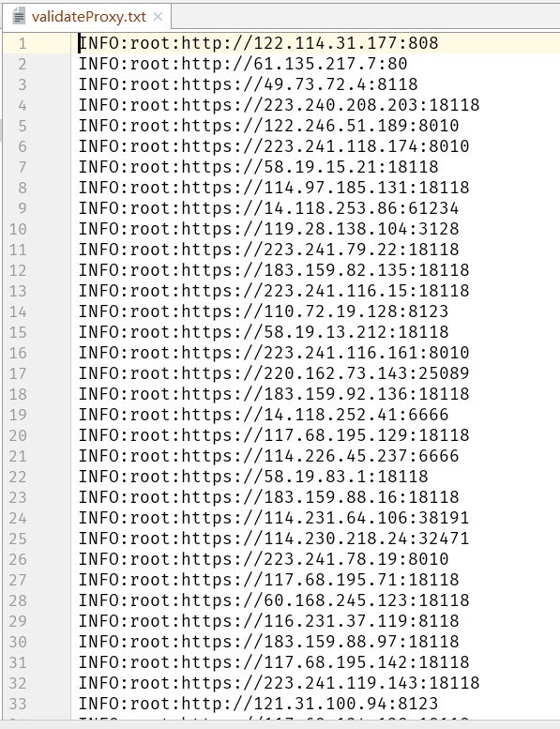Viewport: 560px width, 729px height.
Task: Click line number 10 in gutter
Action: click(x=18, y=229)
